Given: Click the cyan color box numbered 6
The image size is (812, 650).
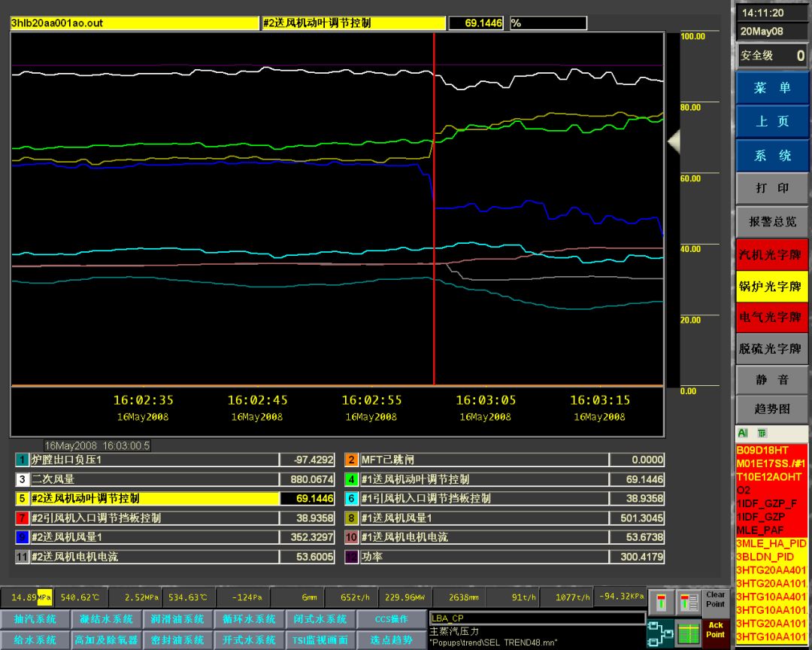Looking at the screenshot, I should (x=351, y=499).
